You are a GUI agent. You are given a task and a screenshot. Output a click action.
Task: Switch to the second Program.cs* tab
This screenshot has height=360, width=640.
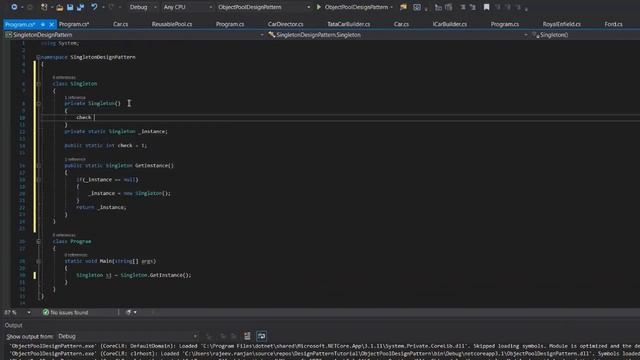[74, 24]
